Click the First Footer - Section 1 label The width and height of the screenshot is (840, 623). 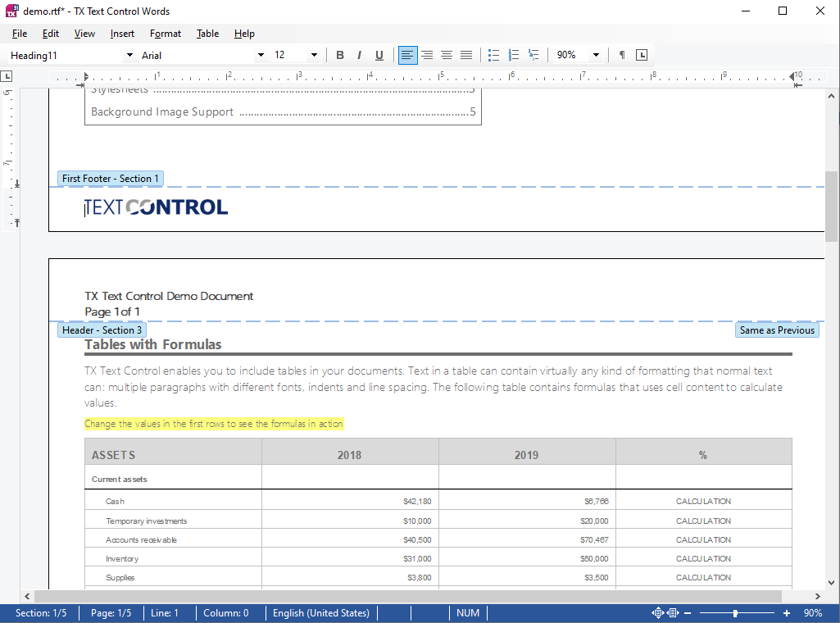click(x=110, y=178)
